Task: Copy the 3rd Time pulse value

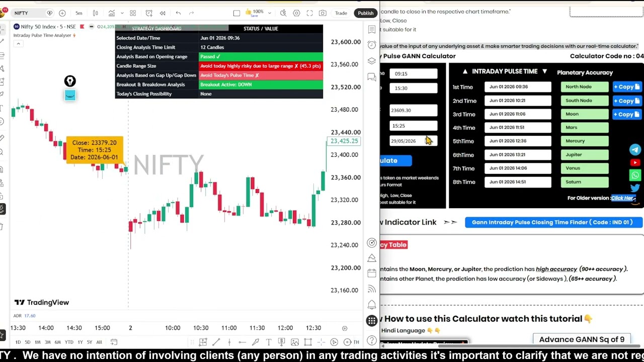Action: tap(626, 114)
